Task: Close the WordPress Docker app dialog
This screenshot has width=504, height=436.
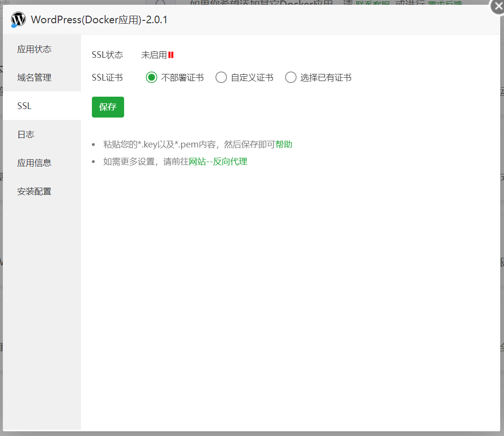Action: tap(497, 7)
